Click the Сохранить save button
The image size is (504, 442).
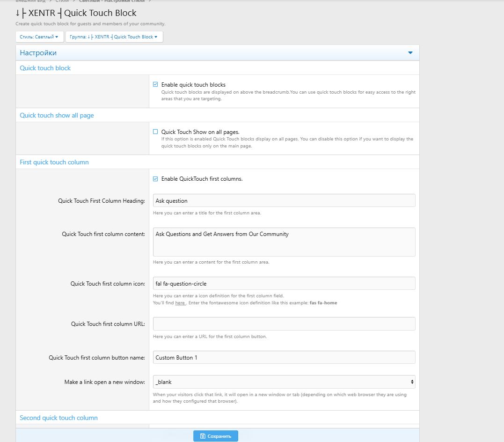[215, 436]
